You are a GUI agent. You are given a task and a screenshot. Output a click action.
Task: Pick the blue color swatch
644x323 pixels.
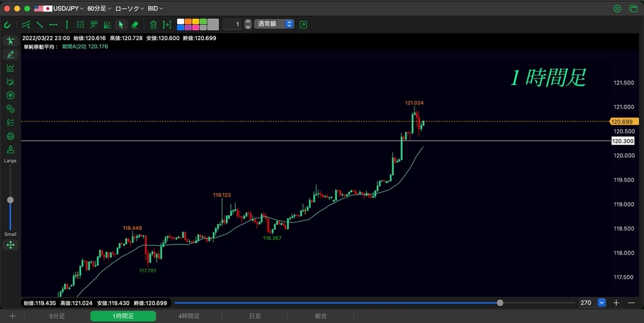(181, 27)
